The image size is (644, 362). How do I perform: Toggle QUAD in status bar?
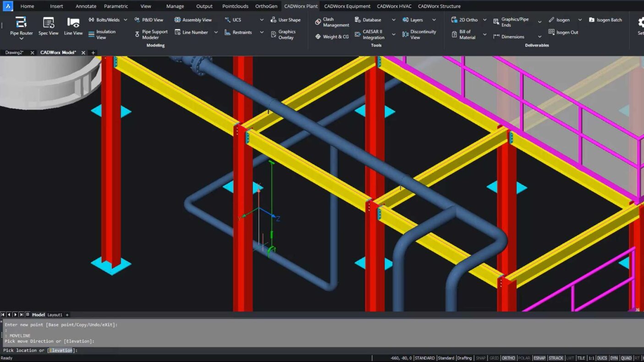pyautogui.click(x=626, y=358)
